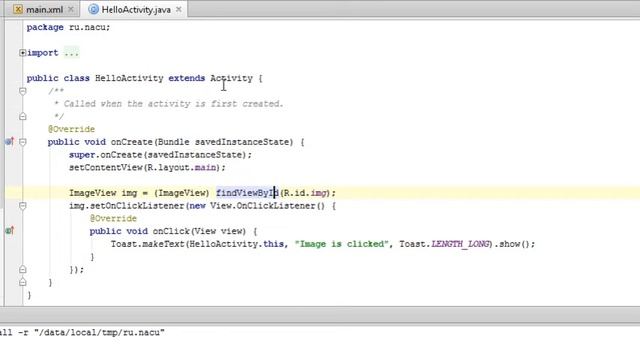Click the Toast.makeText call
The height and width of the screenshot is (360, 640).
[148, 244]
